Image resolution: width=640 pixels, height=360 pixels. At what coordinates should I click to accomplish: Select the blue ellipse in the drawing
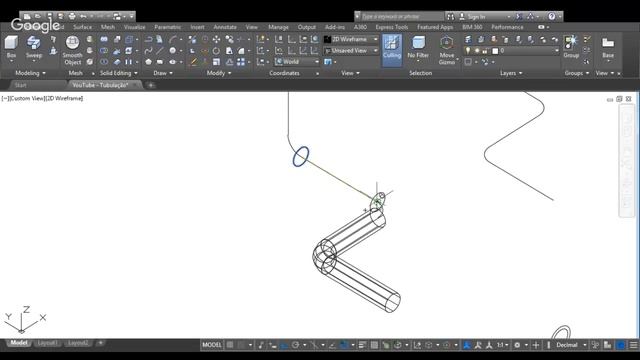click(301, 156)
